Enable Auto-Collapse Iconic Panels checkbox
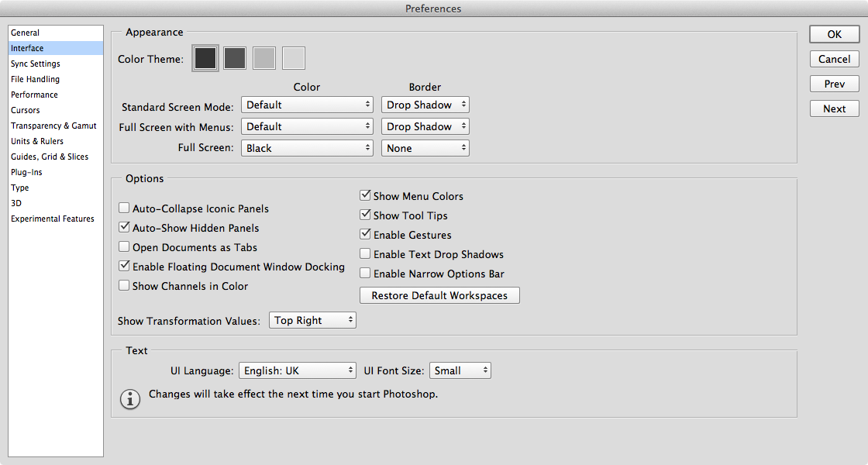Image resolution: width=868 pixels, height=465 pixels. (124, 208)
